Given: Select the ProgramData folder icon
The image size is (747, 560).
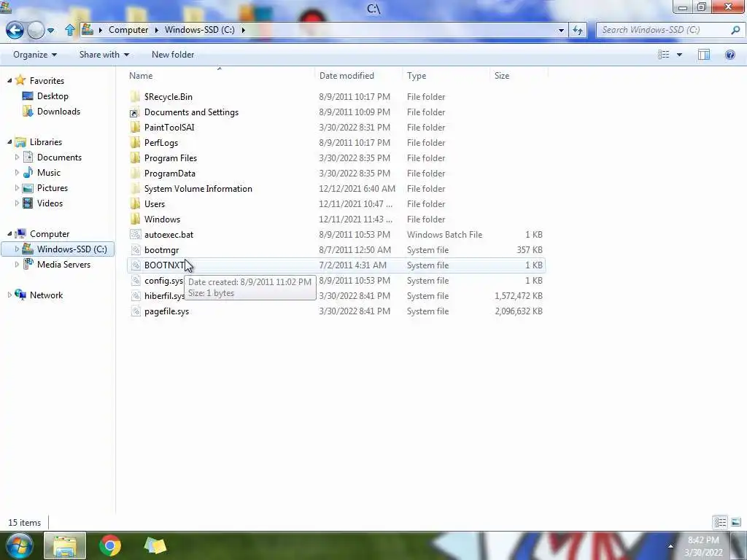Looking at the screenshot, I should pyautogui.click(x=135, y=173).
